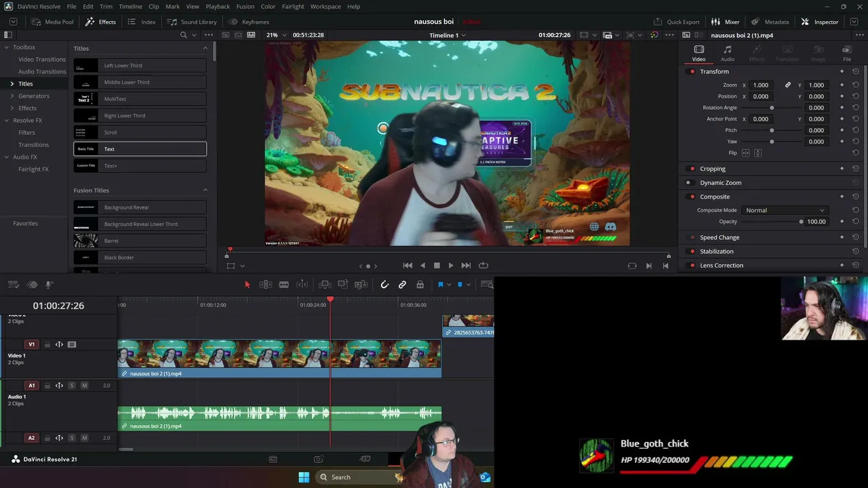Click the flip horizontal icon
Screen dimensions: 868x488
(x=746, y=153)
